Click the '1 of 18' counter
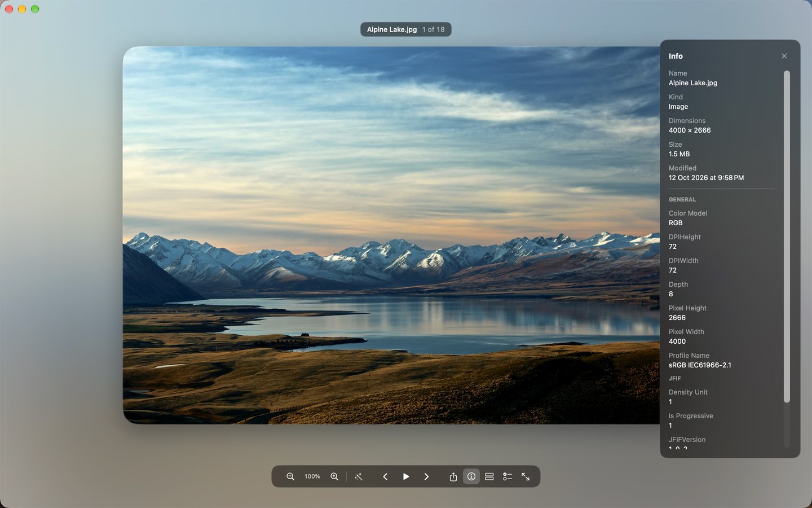This screenshot has height=508, width=812. coord(433,29)
